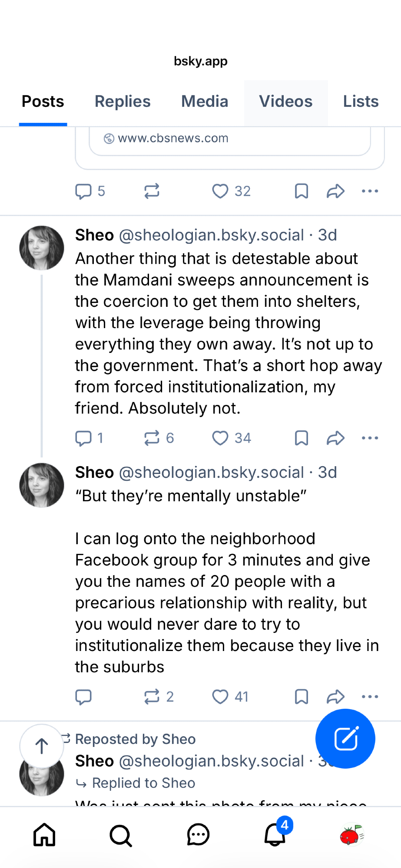The image size is (401, 868).
Task: Open Search from the bottom navigation
Action: coord(121,835)
